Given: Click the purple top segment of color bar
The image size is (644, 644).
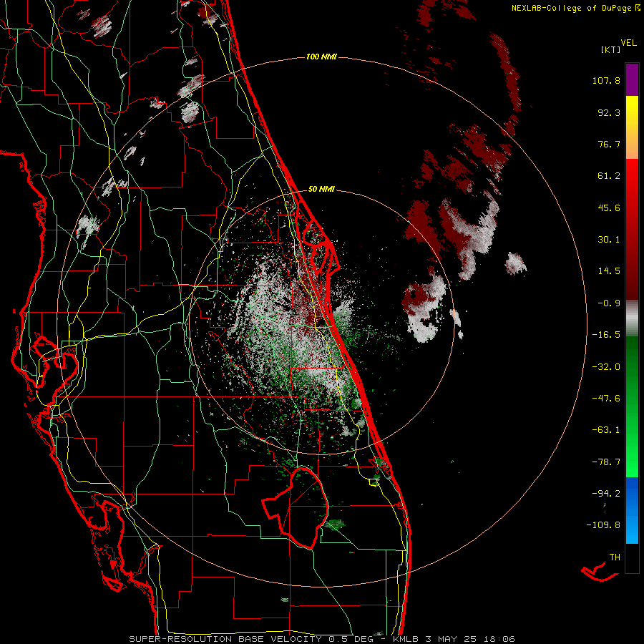Looking at the screenshot, I should [x=632, y=79].
